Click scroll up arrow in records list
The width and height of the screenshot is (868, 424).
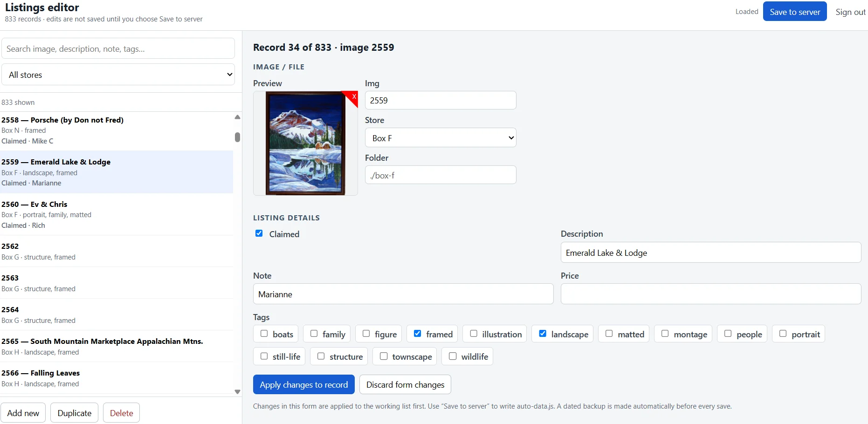pyautogui.click(x=237, y=117)
